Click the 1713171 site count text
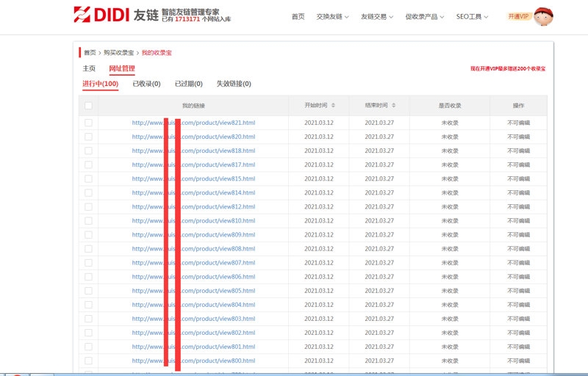This screenshot has width=588, height=376. 187,19
